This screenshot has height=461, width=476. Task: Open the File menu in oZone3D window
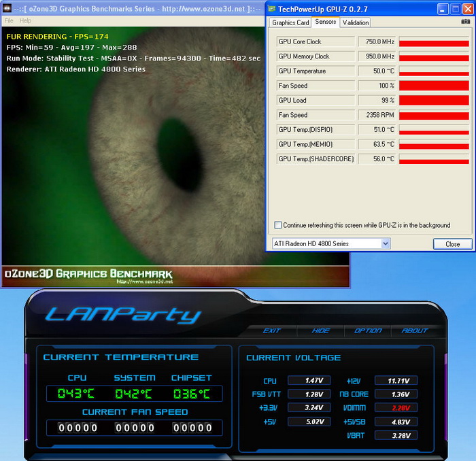[x=9, y=20]
